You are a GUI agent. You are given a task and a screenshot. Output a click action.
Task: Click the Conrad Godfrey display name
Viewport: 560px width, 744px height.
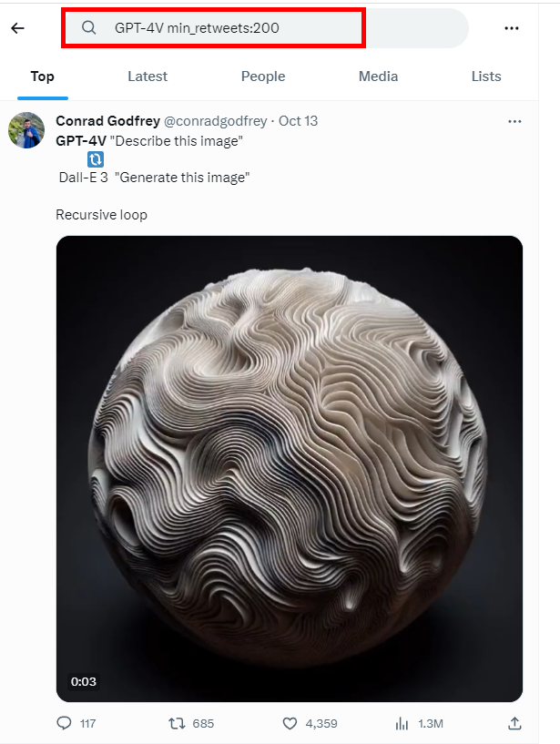point(107,121)
